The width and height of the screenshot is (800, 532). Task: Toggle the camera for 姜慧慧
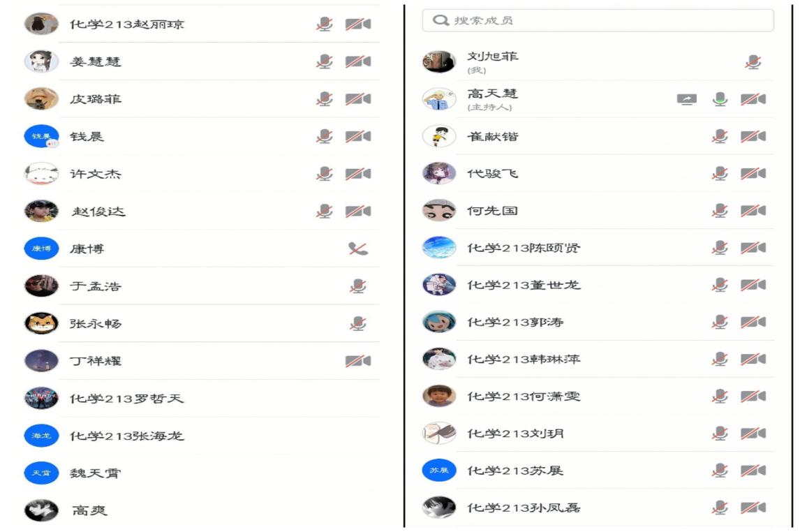pos(358,61)
